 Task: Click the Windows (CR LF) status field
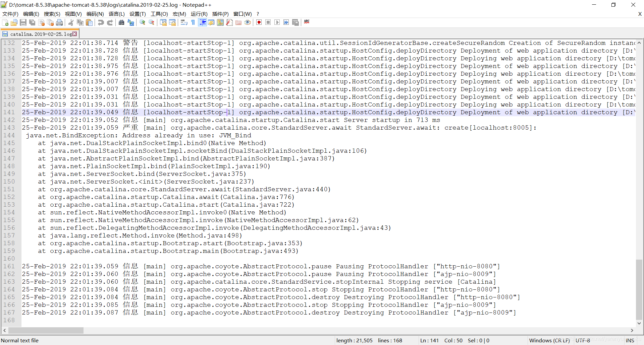[549, 341]
